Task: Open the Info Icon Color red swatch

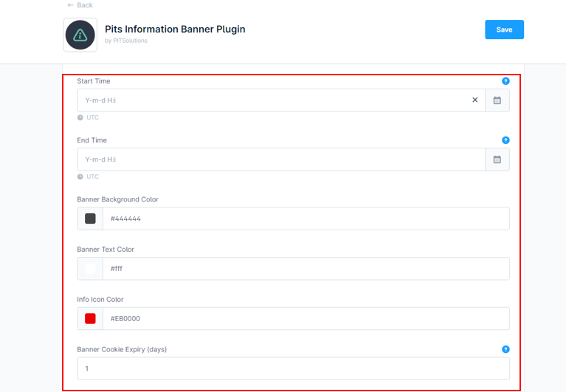Action: pos(90,319)
